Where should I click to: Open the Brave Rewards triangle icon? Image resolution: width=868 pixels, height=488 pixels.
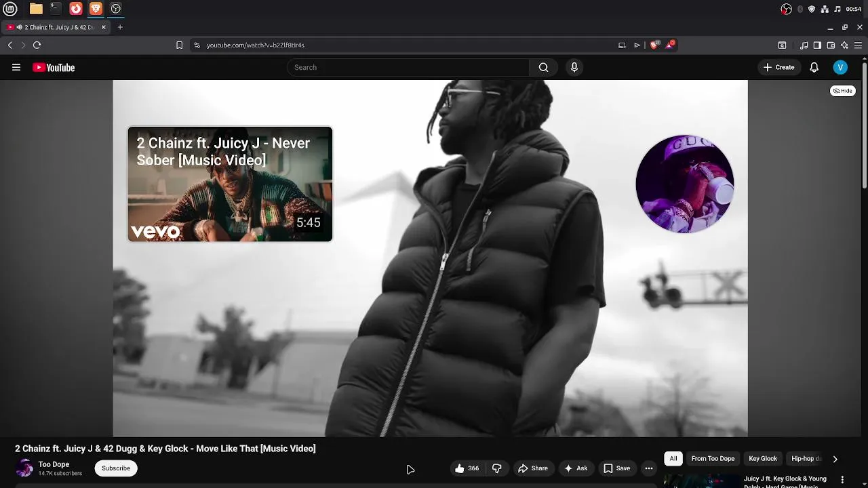point(670,45)
